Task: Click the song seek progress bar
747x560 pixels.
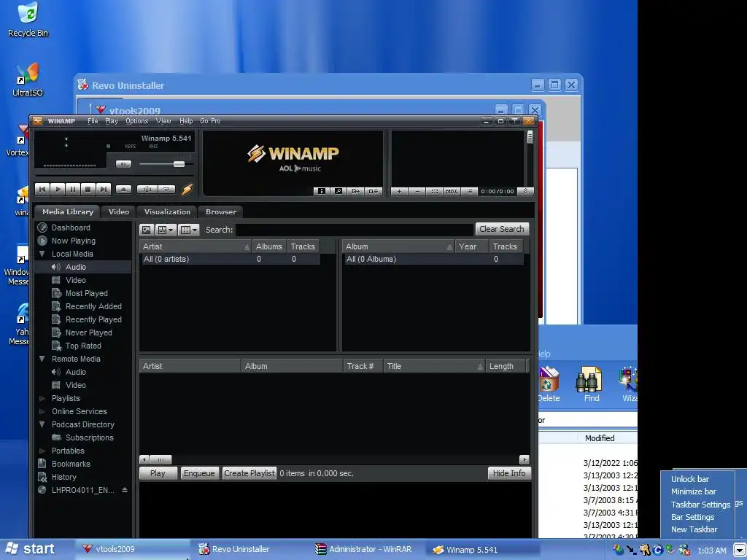Action: [113, 176]
